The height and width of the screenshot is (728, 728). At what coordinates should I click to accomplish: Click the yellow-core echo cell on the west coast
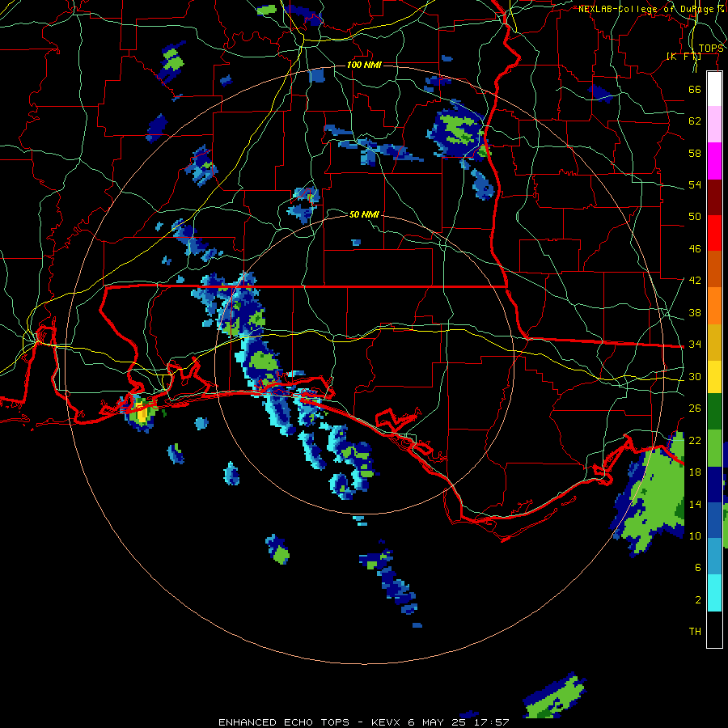[x=140, y=413]
